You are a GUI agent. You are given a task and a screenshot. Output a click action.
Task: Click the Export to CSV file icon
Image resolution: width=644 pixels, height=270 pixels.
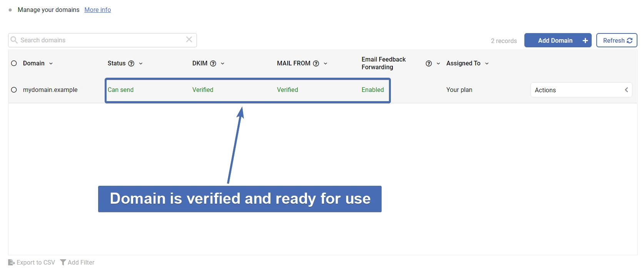pyautogui.click(x=12, y=262)
